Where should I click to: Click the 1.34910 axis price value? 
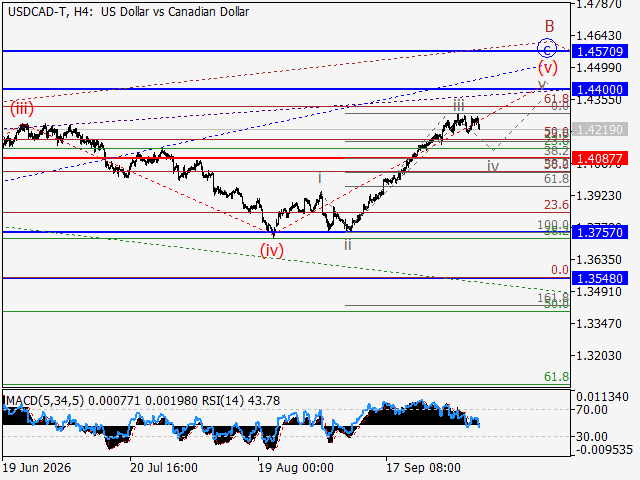tap(599, 292)
